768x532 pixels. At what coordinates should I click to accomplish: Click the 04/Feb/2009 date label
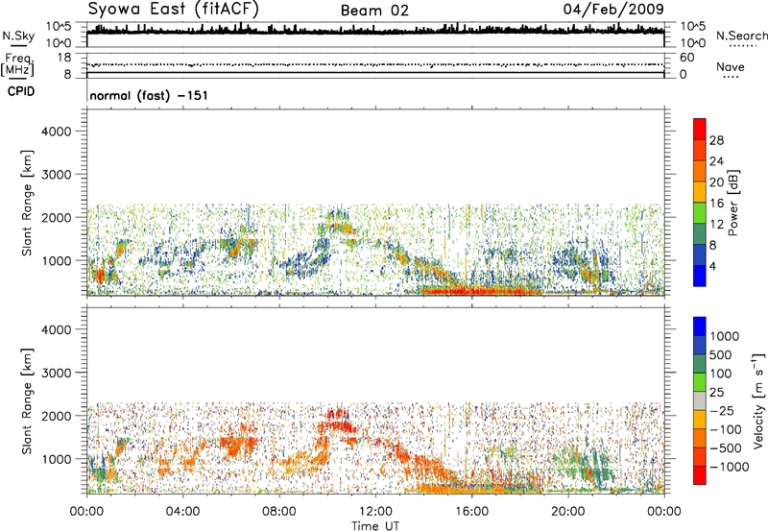point(613,10)
